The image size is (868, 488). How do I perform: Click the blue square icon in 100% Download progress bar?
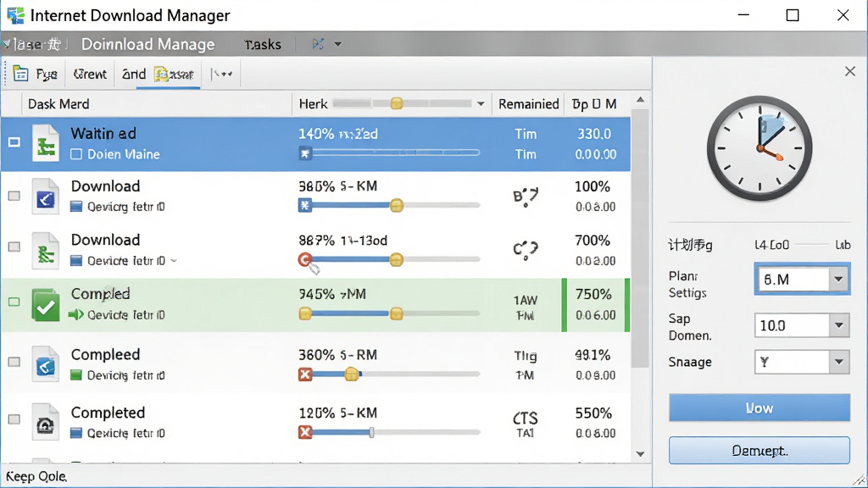305,205
